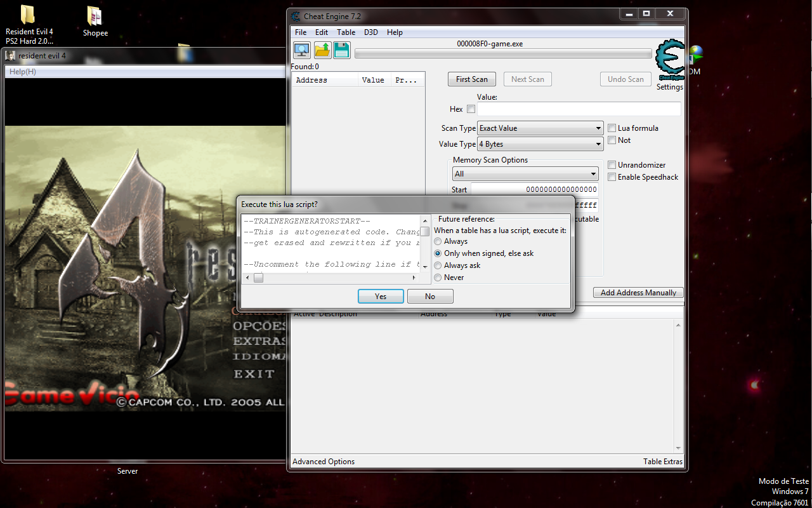Select the Always radio option
Viewport: 812px width, 508px height.
pyautogui.click(x=438, y=241)
